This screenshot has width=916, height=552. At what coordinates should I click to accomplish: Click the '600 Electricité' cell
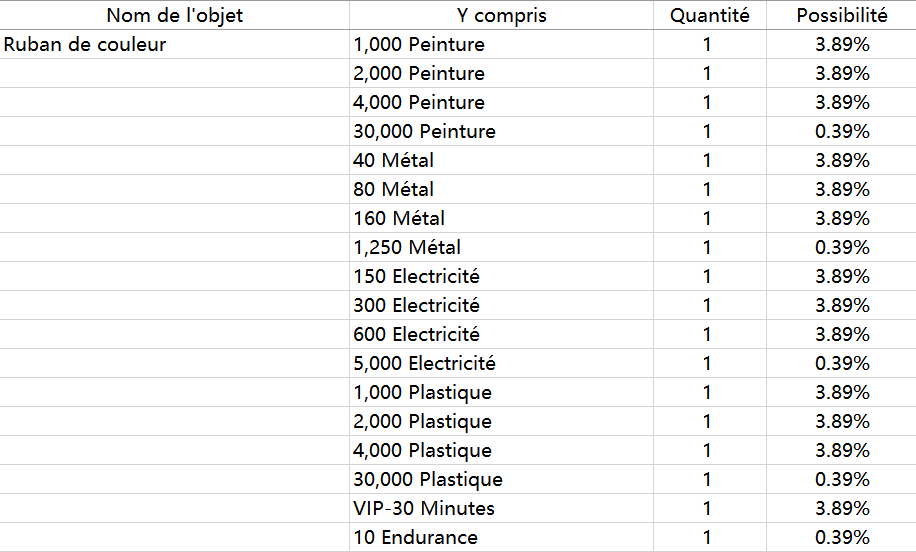coord(501,334)
